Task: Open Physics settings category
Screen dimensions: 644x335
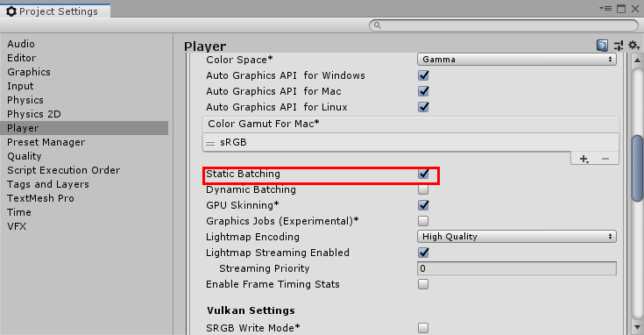Action: (x=25, y=100)
